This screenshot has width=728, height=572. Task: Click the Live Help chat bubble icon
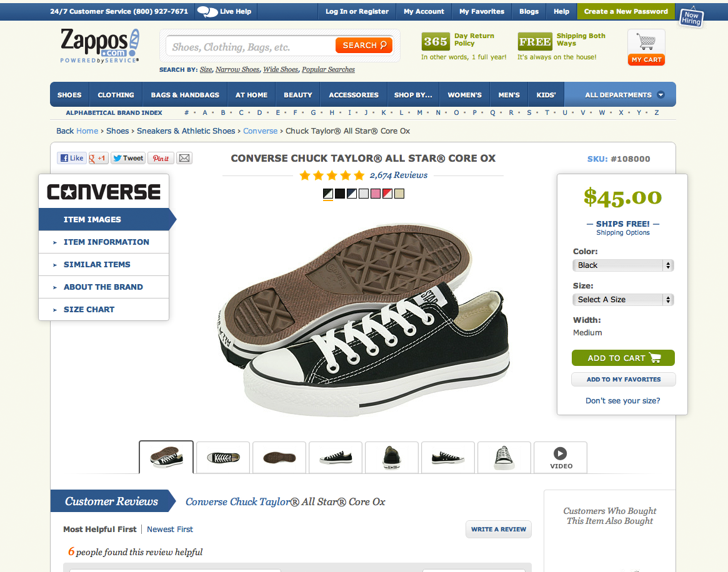pyautogui.click(x=207, y=12)
